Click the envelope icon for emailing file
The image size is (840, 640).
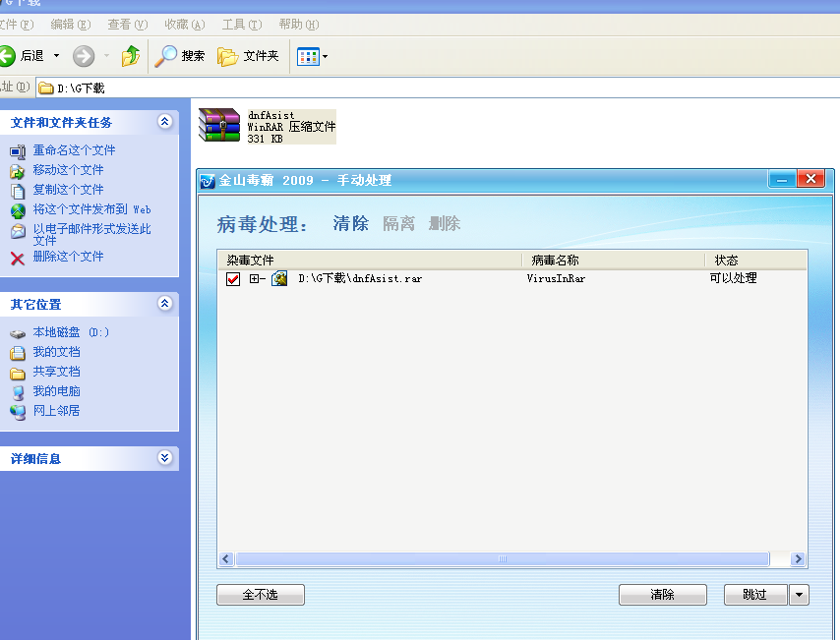point(18,231)
